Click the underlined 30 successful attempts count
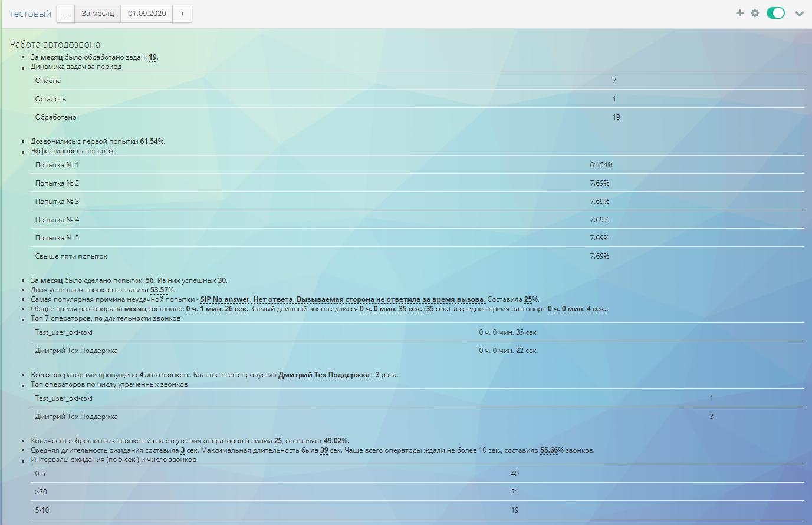Viewport: 812px width, 525px height. (222, 280)
